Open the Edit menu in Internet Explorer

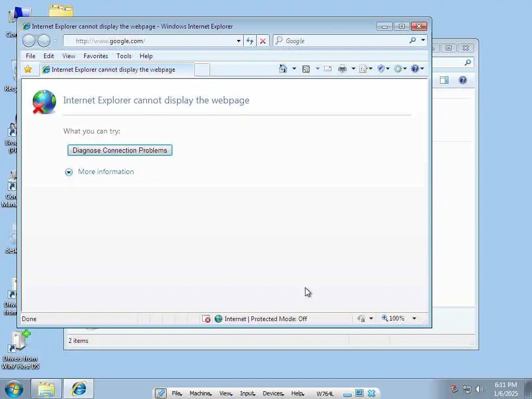pos(48,56)
